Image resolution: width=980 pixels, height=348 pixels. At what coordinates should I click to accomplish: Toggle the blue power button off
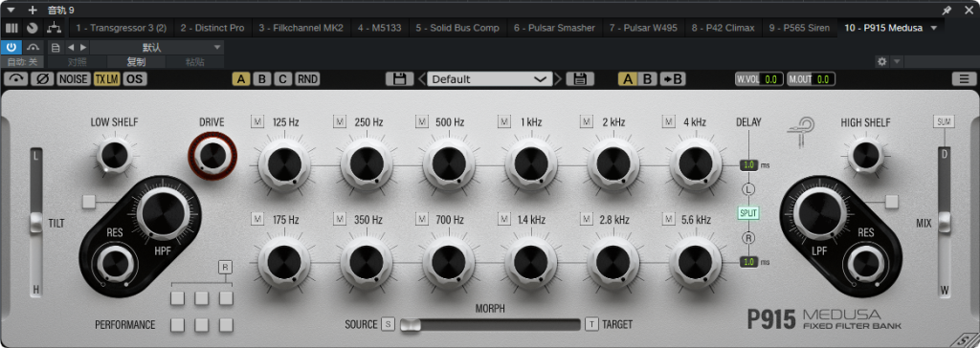(11, 47)
